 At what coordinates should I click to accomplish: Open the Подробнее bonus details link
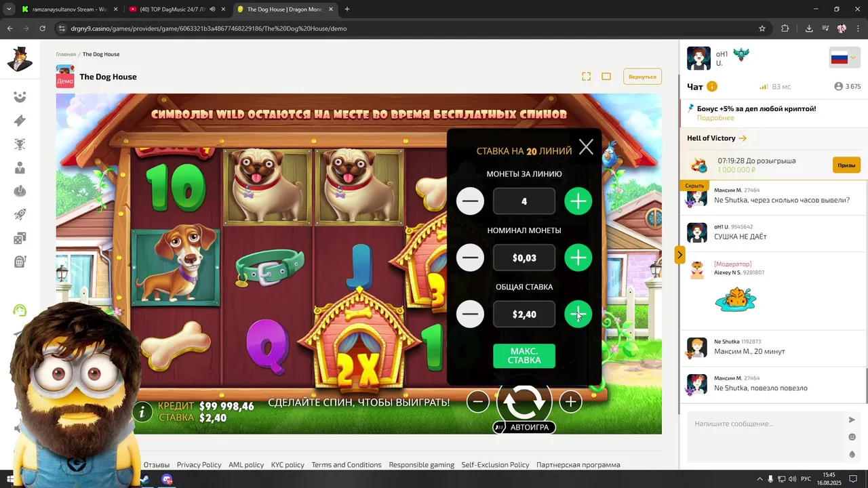715,118
